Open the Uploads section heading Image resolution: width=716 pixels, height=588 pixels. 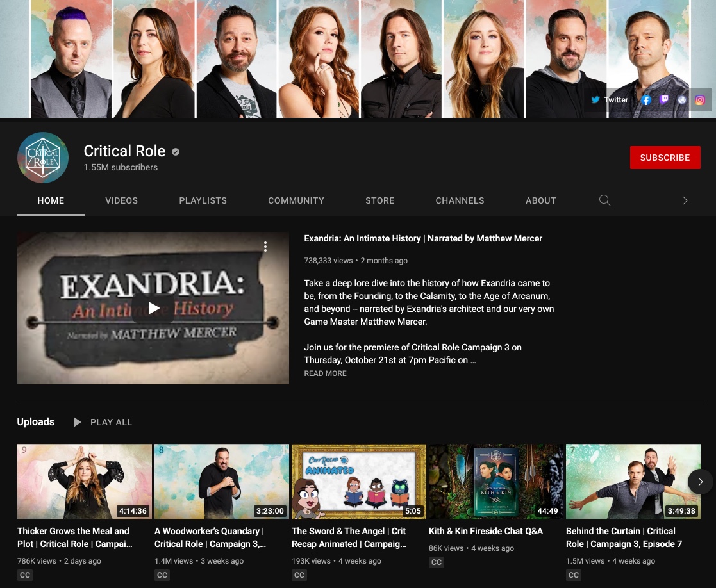[x=36, y=422]
